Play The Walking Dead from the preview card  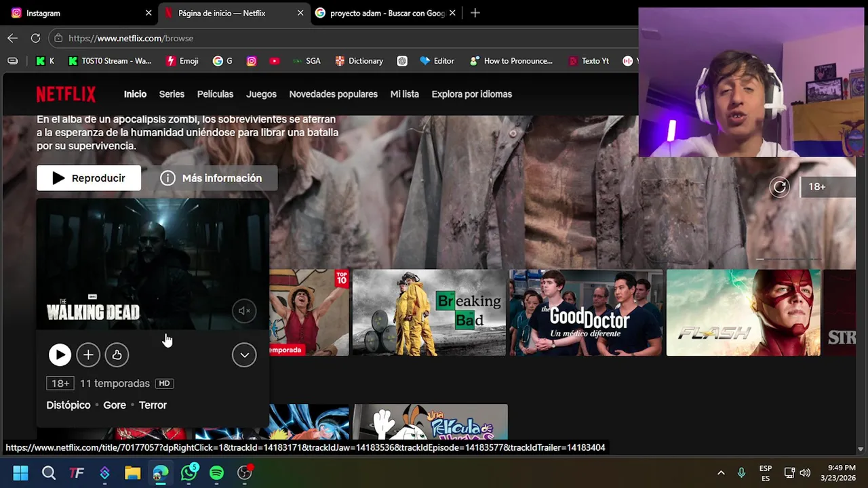60,354
